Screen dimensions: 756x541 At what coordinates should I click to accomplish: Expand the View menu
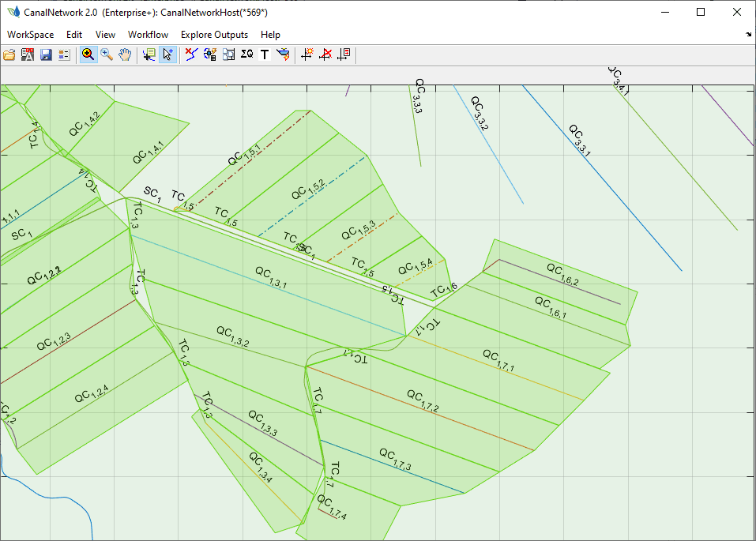105,35
